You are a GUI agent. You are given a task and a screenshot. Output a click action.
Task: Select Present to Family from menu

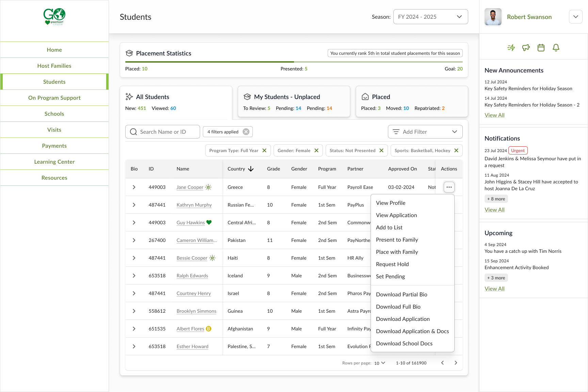(x=397, y=240)
